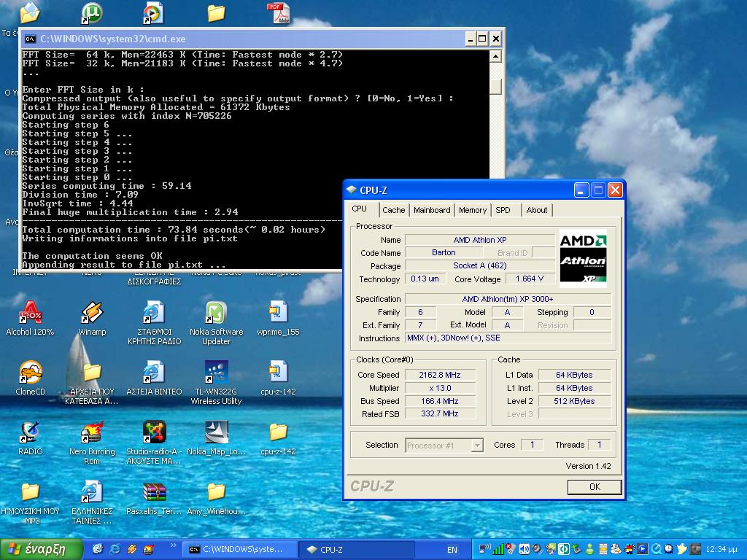Click the Winamp quick launch icon
The image size is (747, 560).
coord(132,549)
